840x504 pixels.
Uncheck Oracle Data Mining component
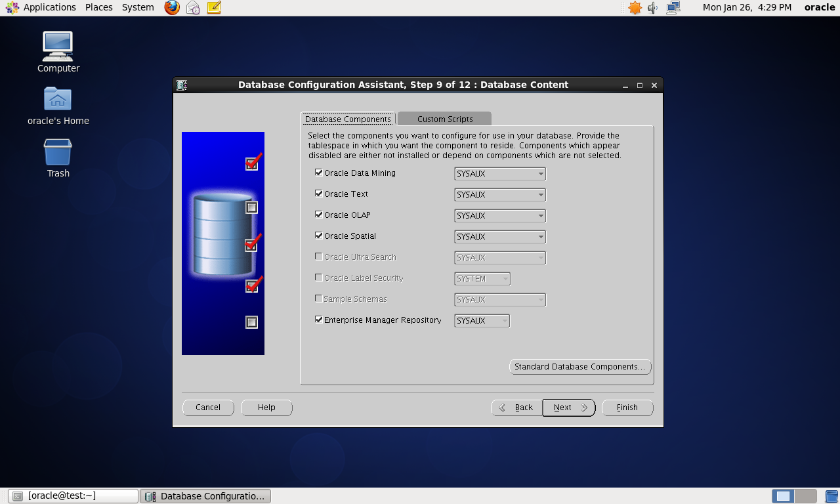click(x=319, y=173)
